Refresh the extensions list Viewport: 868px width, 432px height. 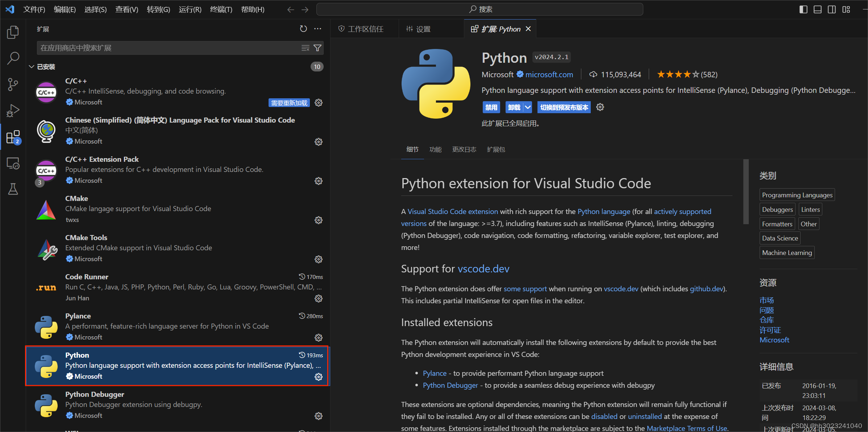point(303,29)
